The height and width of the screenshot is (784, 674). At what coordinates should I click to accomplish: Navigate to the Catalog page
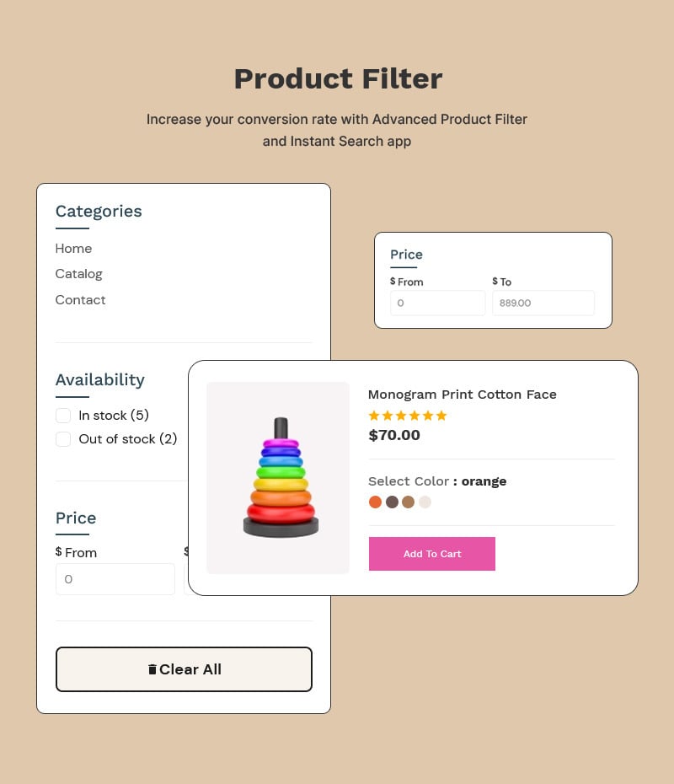78,274
